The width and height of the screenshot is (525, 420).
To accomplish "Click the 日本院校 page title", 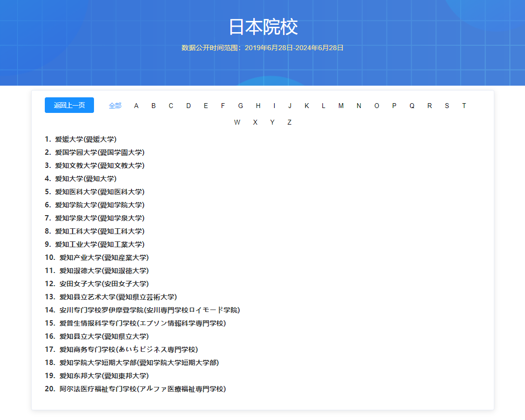I will point(263,27).
